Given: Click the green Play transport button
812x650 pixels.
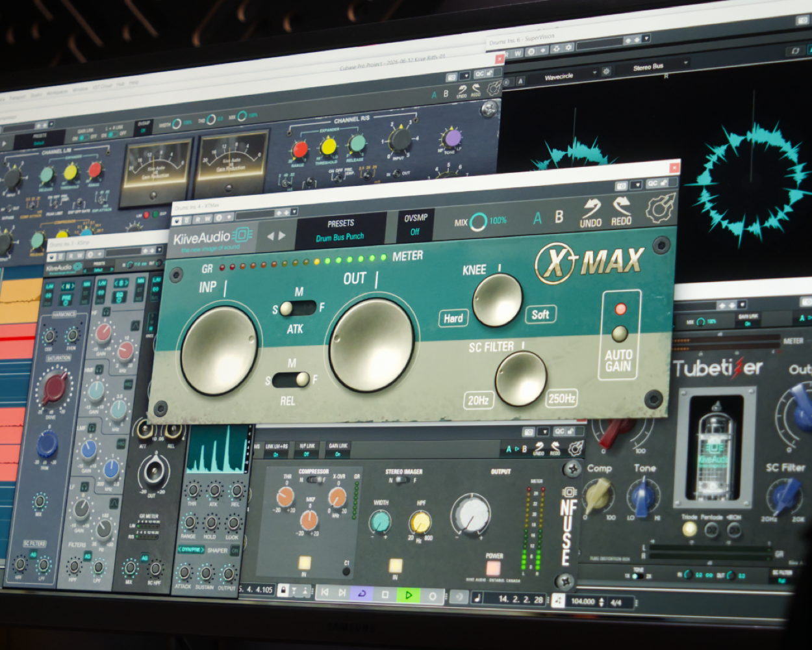Looking at the screenshot, I should pyautogui.click(x=409, y=595).
